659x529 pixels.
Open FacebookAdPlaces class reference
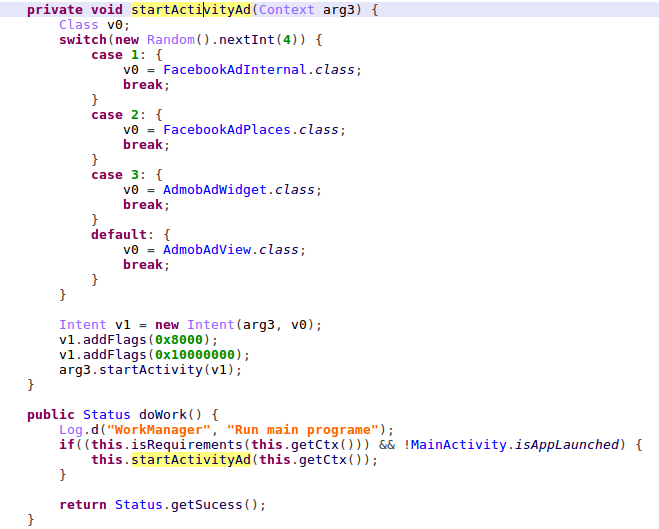[225, 130]
